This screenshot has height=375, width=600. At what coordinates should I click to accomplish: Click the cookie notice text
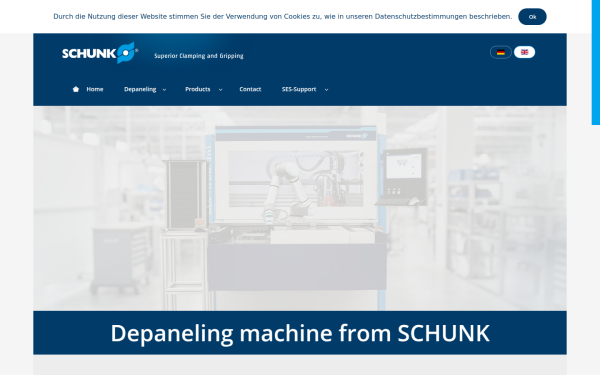(282, 16)
